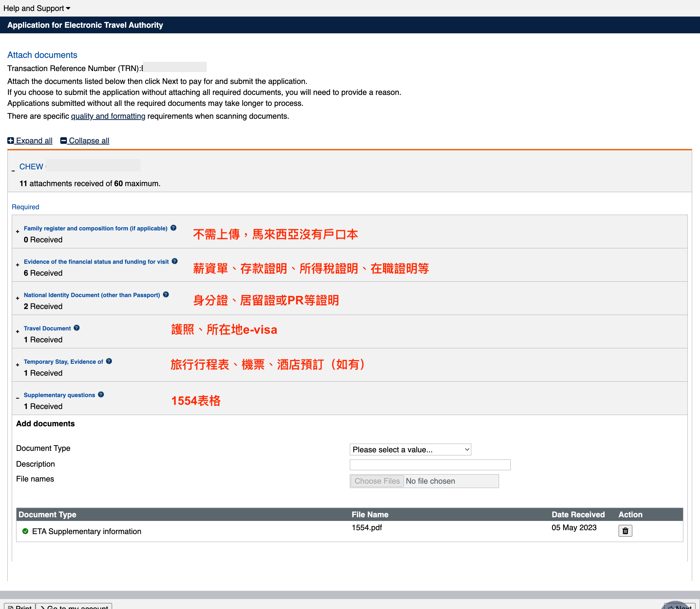Delete the 1554.pdf attachment with trash icon
The width and height of the screenshot is (700, 609).
[625, 531]
